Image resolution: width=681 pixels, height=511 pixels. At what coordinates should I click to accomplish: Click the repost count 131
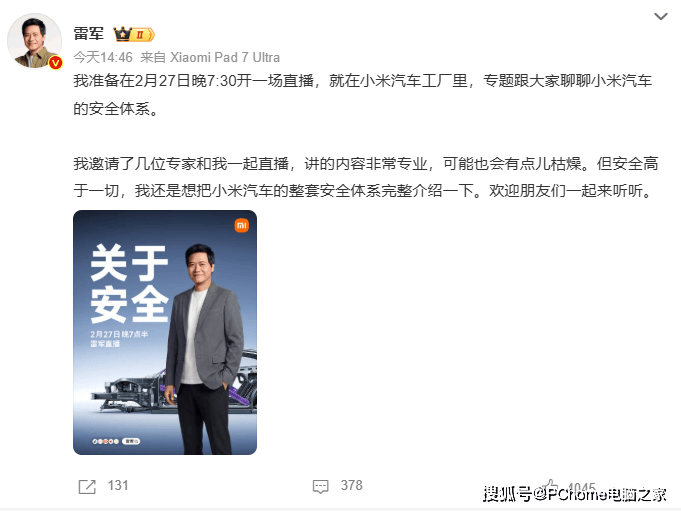coord(118,485)
